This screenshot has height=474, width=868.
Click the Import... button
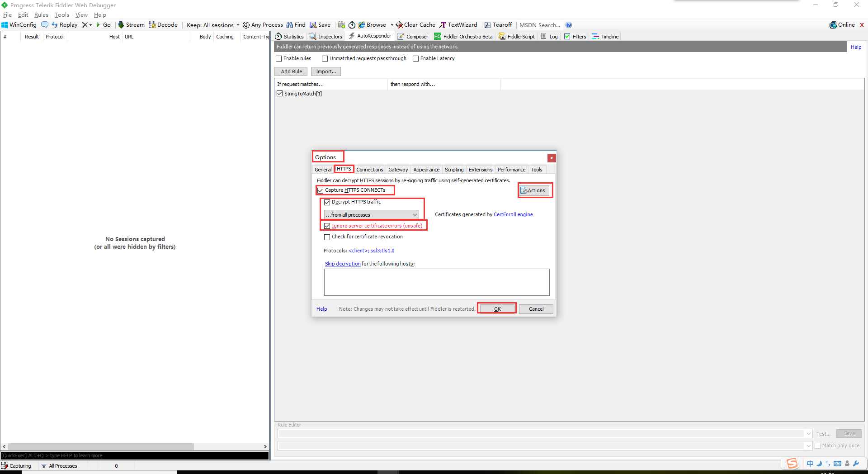(326, 71)
